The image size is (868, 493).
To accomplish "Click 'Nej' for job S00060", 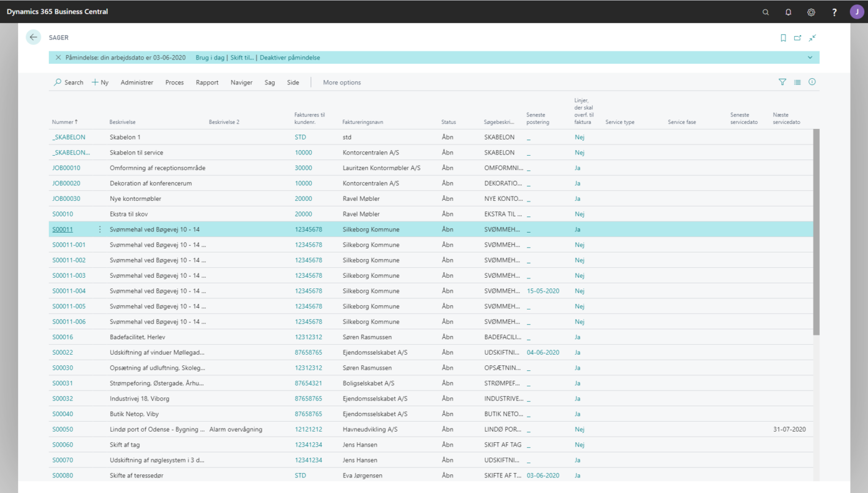I will click(x=580, y=445).
